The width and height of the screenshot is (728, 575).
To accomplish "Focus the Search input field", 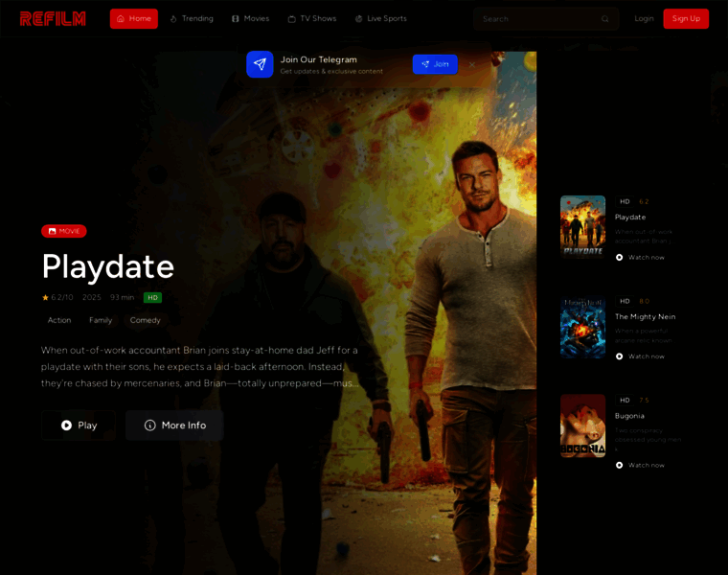I will tap(546, 19).
